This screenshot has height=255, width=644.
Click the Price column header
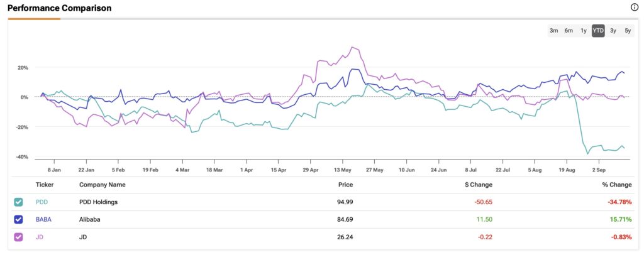(345, 185)
